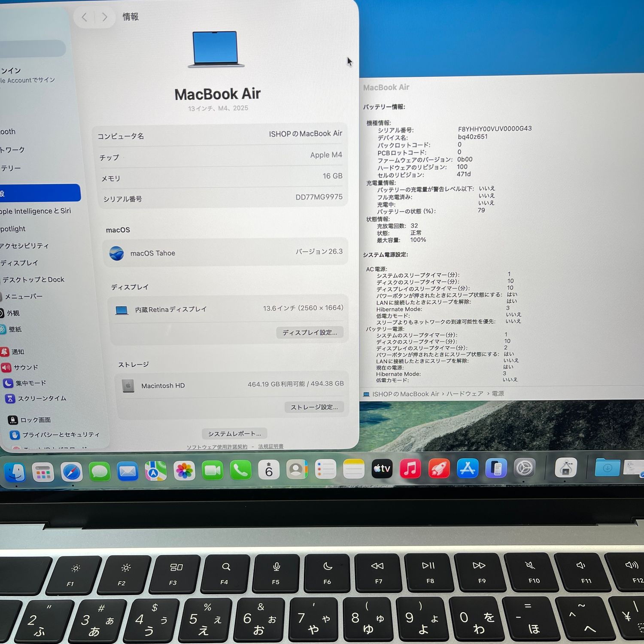This screenshot has width=644, height=644.
Task: Click the back arrow in settings toolbar
Action: pyautogui.click(x=84, y=17)
